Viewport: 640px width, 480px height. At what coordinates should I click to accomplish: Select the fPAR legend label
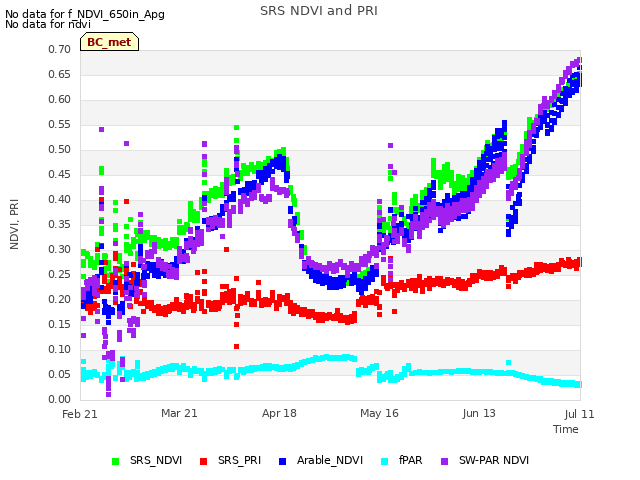tap(411, 460)
